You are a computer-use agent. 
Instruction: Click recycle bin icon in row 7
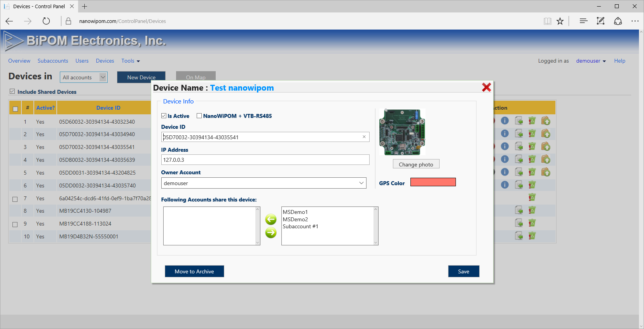tap(532, 198)
